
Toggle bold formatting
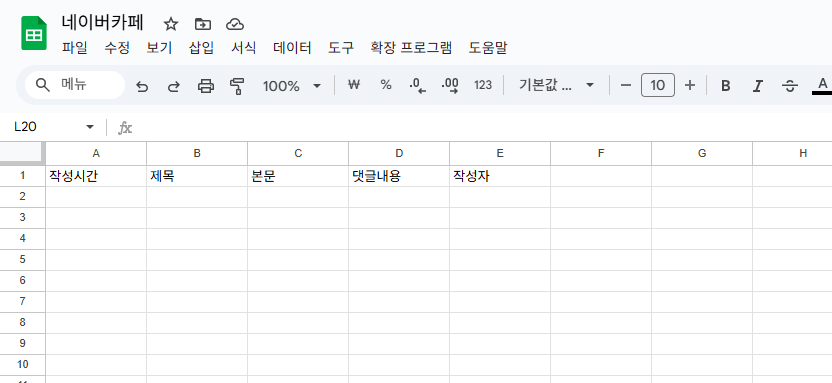click(x=726, y=85)
